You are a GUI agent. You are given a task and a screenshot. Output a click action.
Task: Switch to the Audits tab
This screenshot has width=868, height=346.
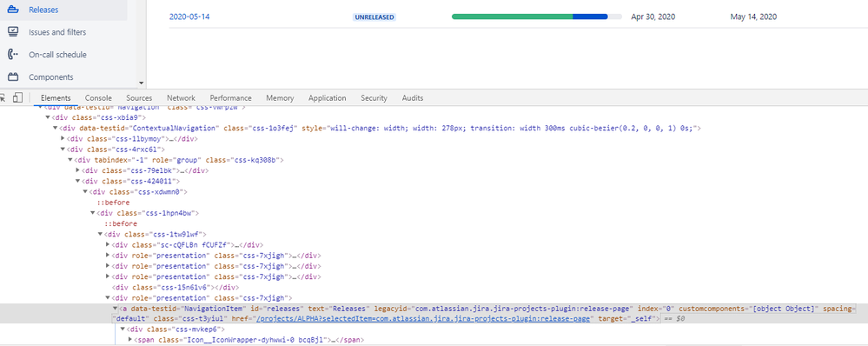pos(413,98)
